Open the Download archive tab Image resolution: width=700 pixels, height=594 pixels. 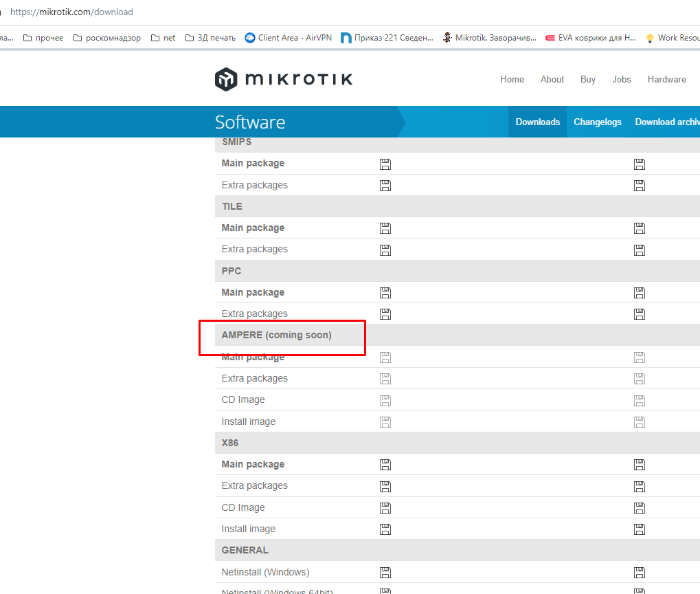pyautogui.click(x=668, y=122)
